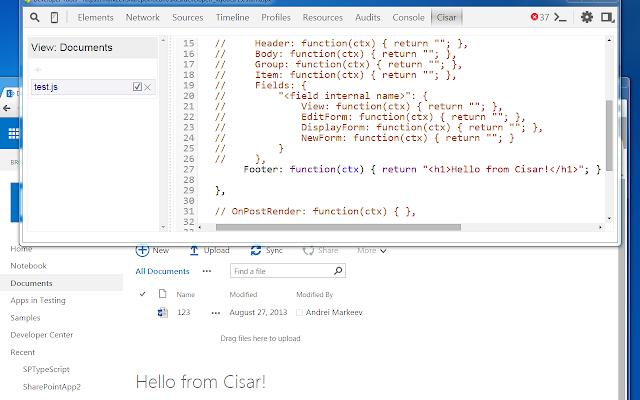This screenshot has height=400, width=640.
Task: Click the dock side toggle icon
Action: pyautogui.click(x=607, y=18)
